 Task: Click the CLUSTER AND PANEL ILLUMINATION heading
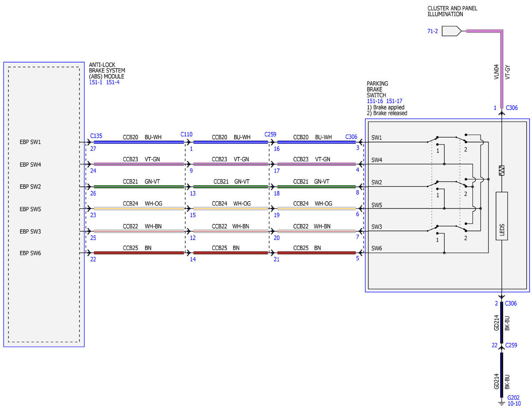453,11
